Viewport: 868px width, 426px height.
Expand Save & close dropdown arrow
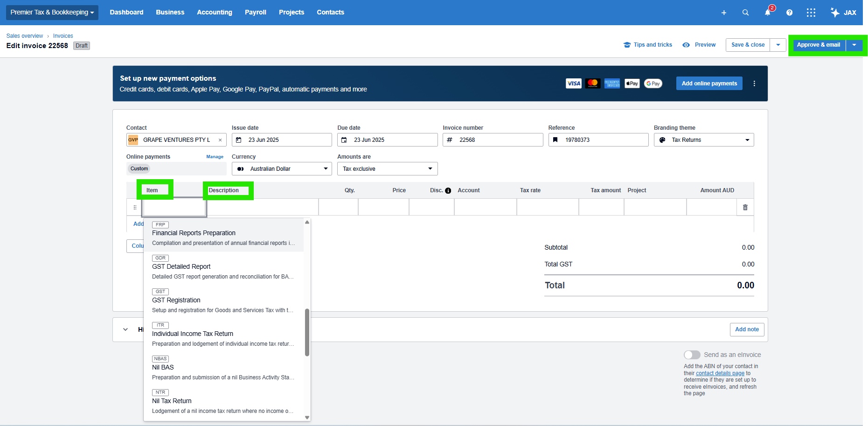[x=778, y=45]
